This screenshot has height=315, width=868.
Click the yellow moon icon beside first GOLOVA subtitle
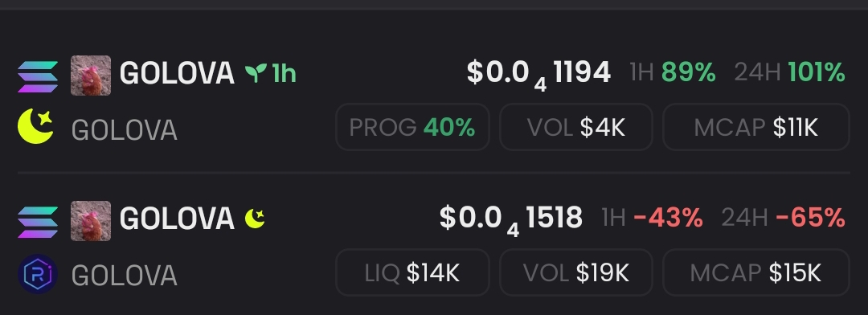tap(35, 126)
